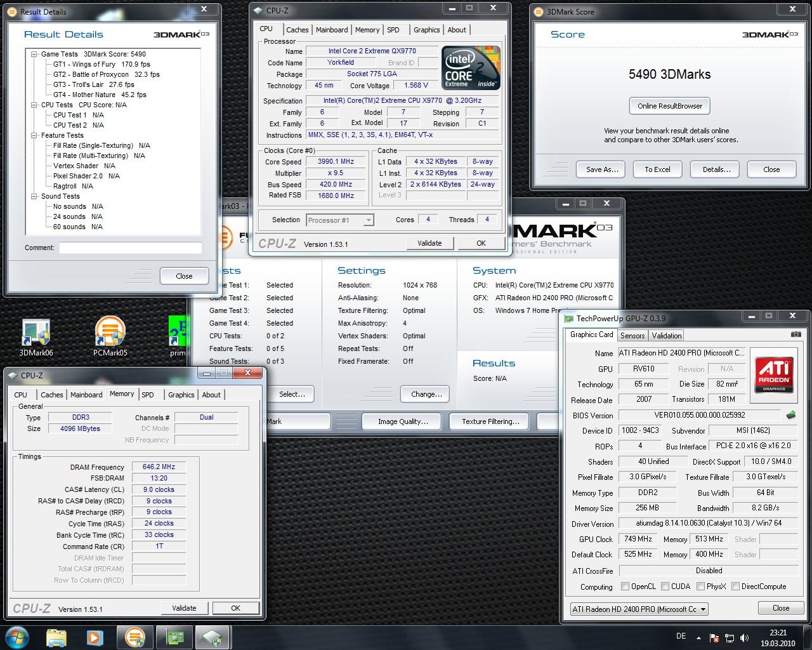
Task: Switch to Mainboard tab in top CPU-Z
Action: point(332,30)
